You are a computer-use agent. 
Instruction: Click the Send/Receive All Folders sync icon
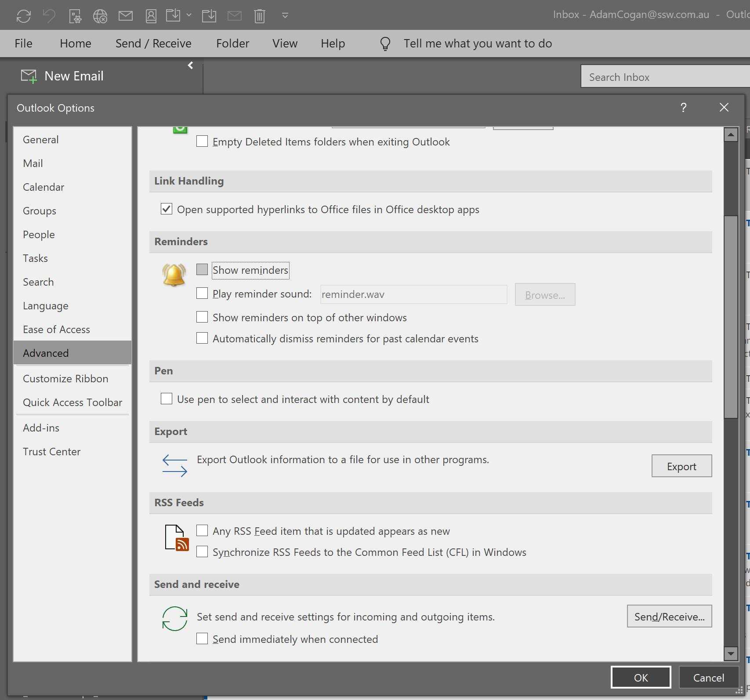(23, 16)
